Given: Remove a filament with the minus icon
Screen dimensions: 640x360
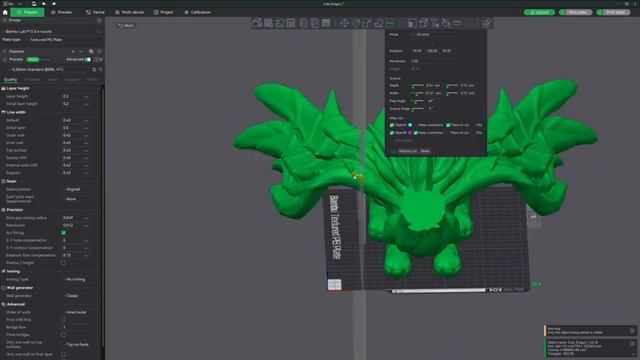Looking at the screenshot, I should click(82, 51).
